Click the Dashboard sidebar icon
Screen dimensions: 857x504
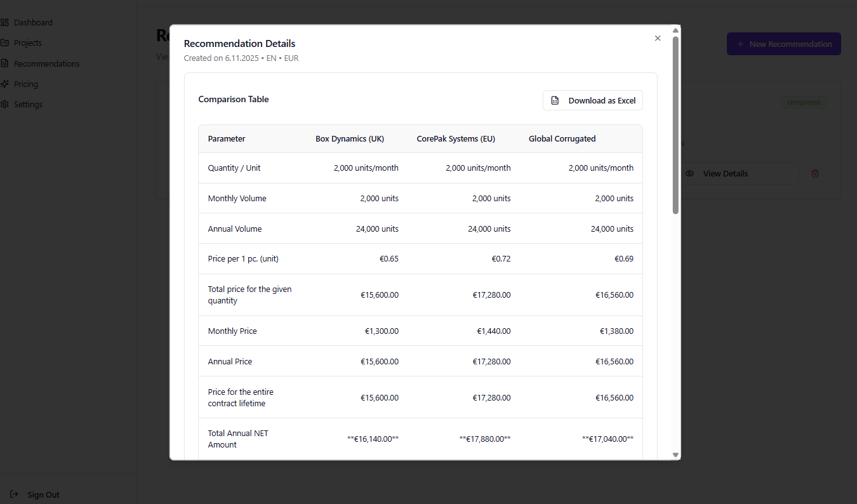pyautogui.click(x=4, y=22)
